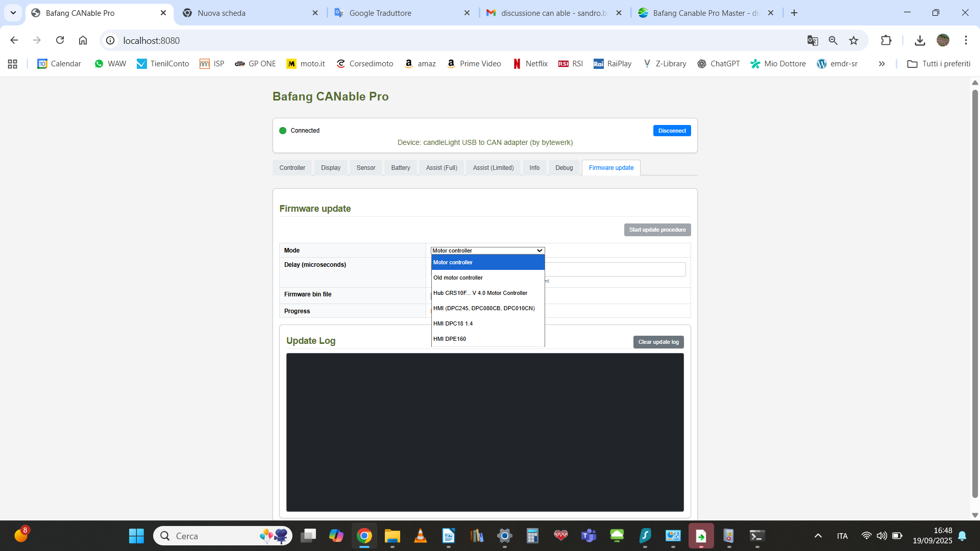Open File Explorer from taskbar
Screen dimensions: 980x551
click(392, 536)
